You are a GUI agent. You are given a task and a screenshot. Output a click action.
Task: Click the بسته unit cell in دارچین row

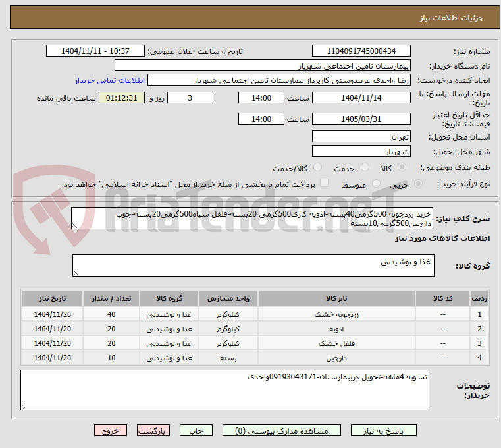pos(228,358)
